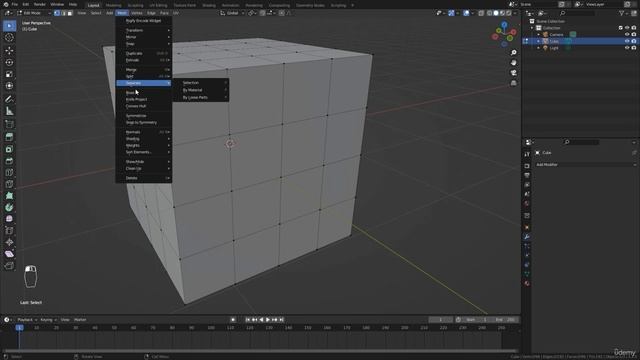Select the Cursor tool

coord(9,38)
